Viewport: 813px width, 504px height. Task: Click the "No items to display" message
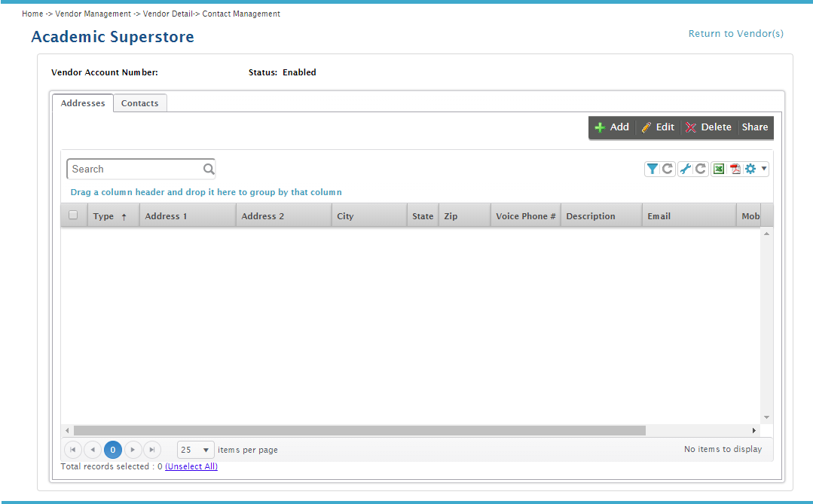coord(723,449)
